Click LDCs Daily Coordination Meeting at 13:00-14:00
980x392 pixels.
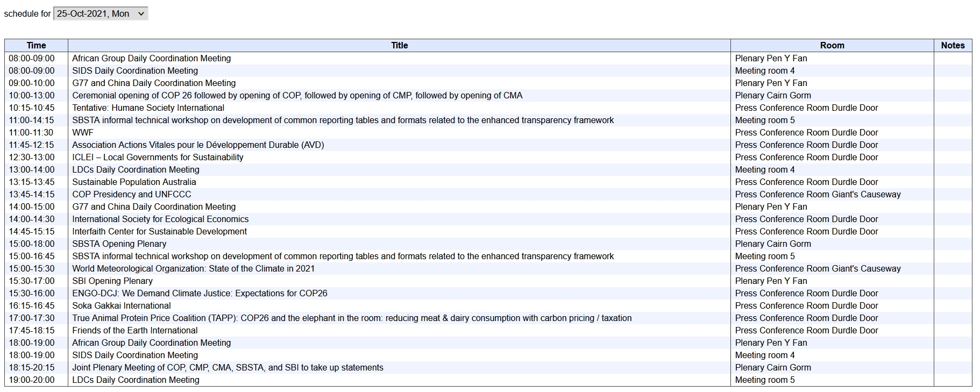pos(136,169)
